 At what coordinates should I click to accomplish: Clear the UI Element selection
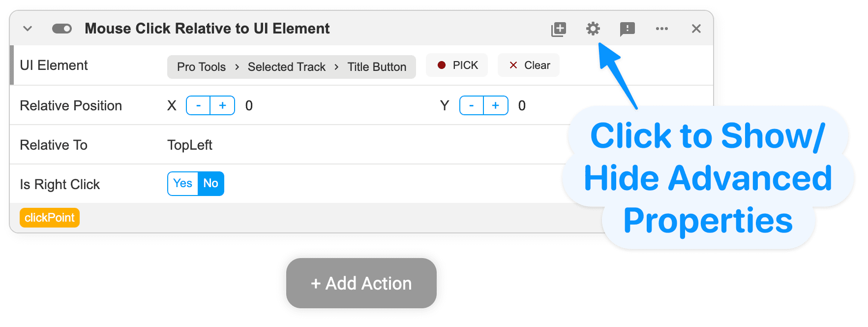[529, 65]
